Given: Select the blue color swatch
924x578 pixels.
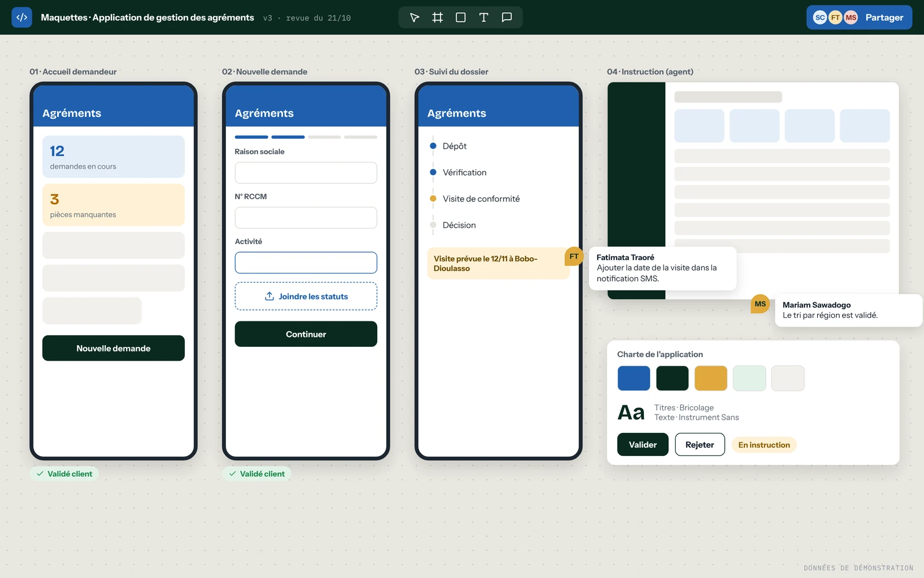Looking at the screenshot, I should [x=634, y=378].
